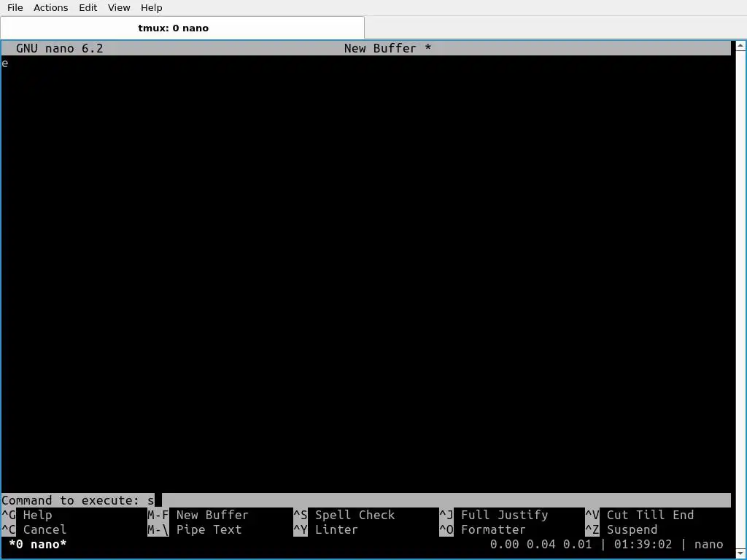
Task: Click the '*0 nano*' tmux window label
Action: (x=38, y=544)
